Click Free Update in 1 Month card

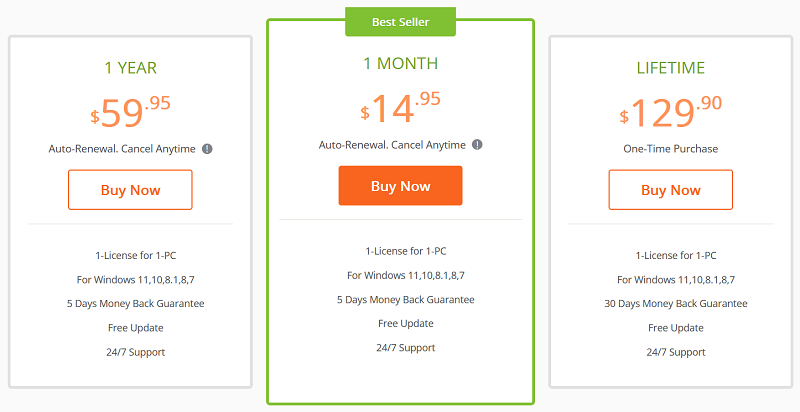[406, 324]
